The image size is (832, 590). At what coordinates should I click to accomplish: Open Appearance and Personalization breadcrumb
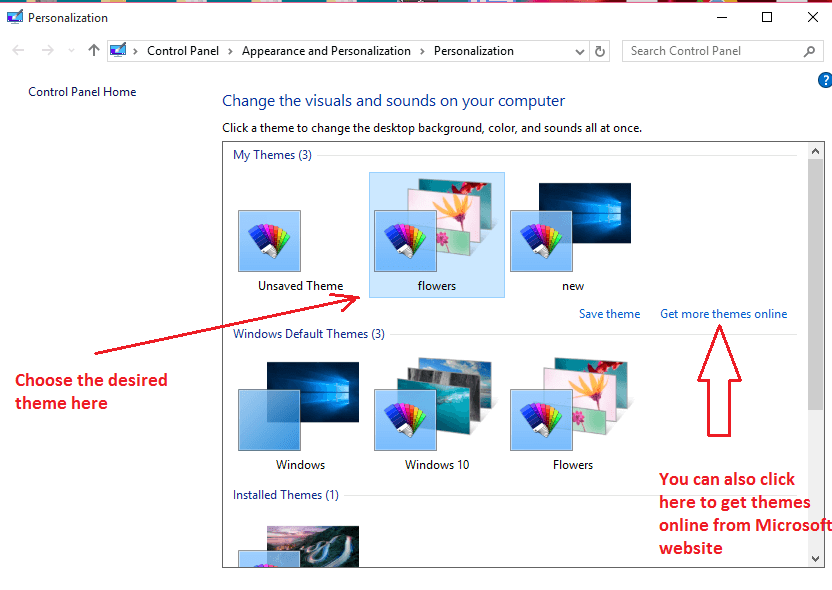tap(326, 51)
